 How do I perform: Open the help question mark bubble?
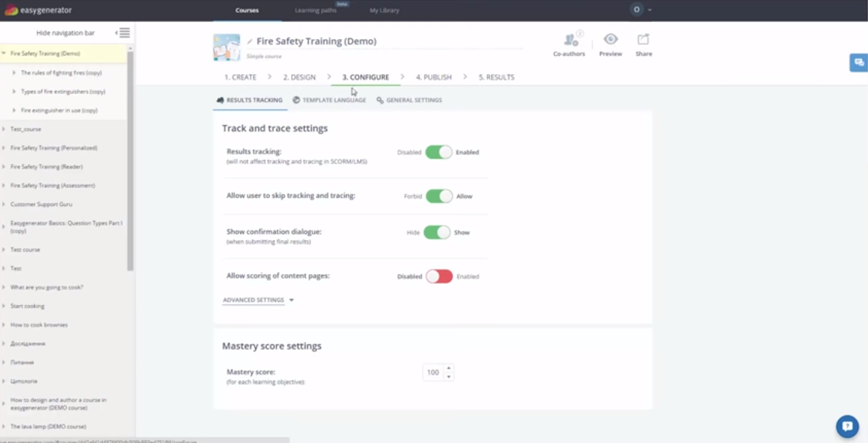[847, 426]
